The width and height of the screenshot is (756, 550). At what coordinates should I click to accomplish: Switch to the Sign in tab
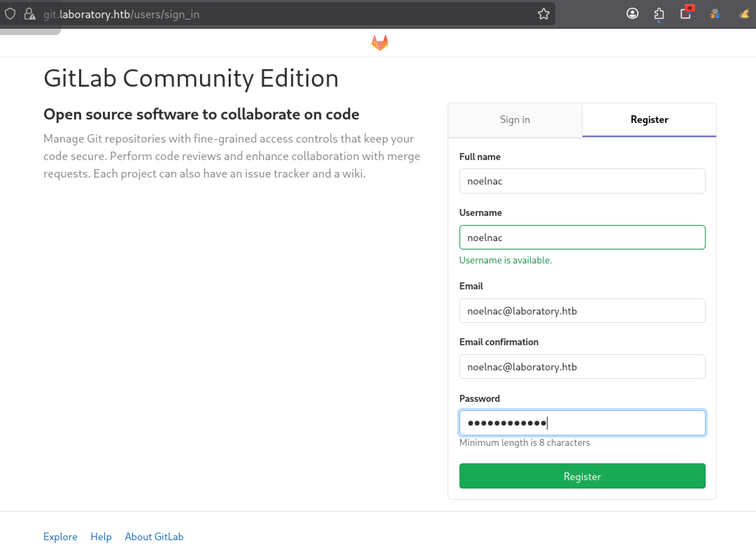point(515,120)
